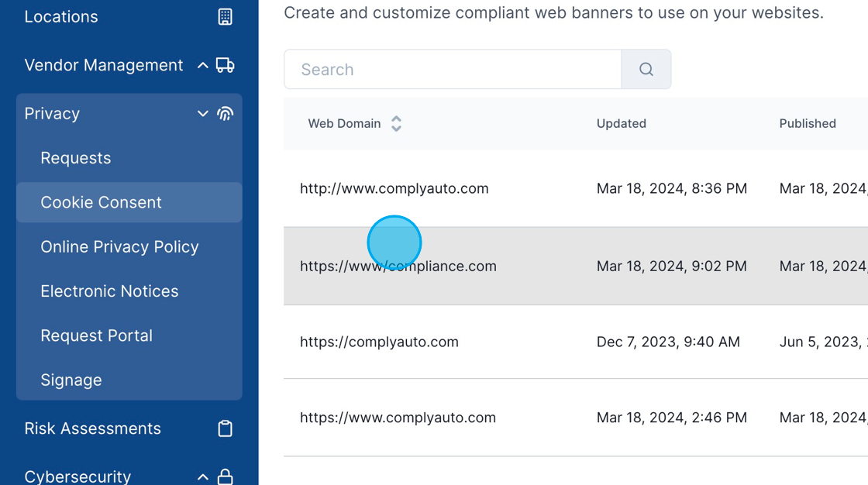Expand the Cybersecurity chevron

coord(202,476)
